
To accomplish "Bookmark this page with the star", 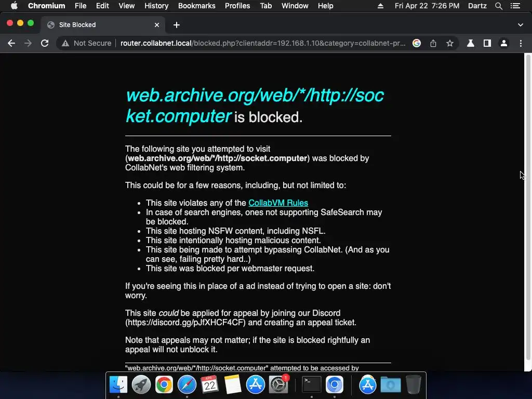I will click(450, 43).
